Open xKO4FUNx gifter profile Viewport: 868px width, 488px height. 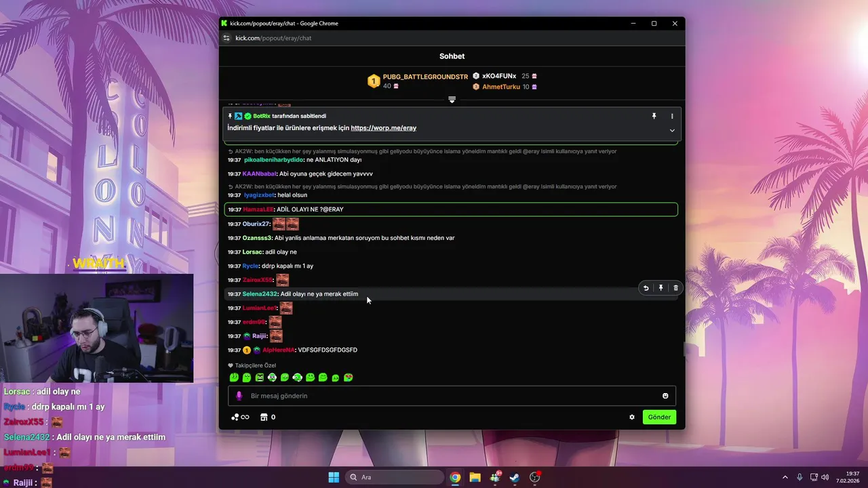[x=499, y=76]
